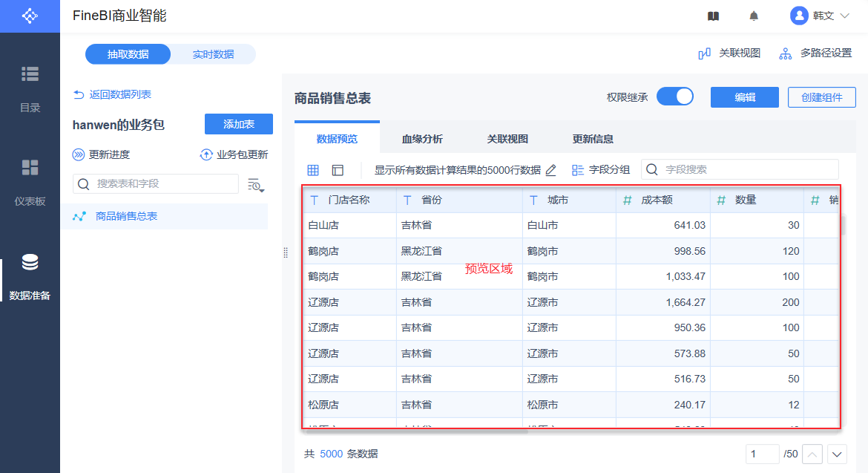Click the pencil icon to edit row count
The image size is (868, 473).
coord(550,170)
